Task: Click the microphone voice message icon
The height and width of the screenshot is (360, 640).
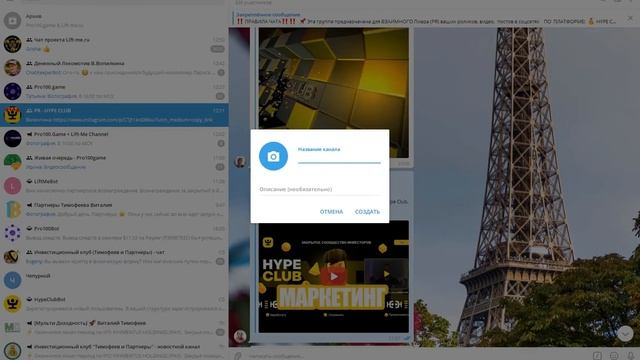Action: 631,356
